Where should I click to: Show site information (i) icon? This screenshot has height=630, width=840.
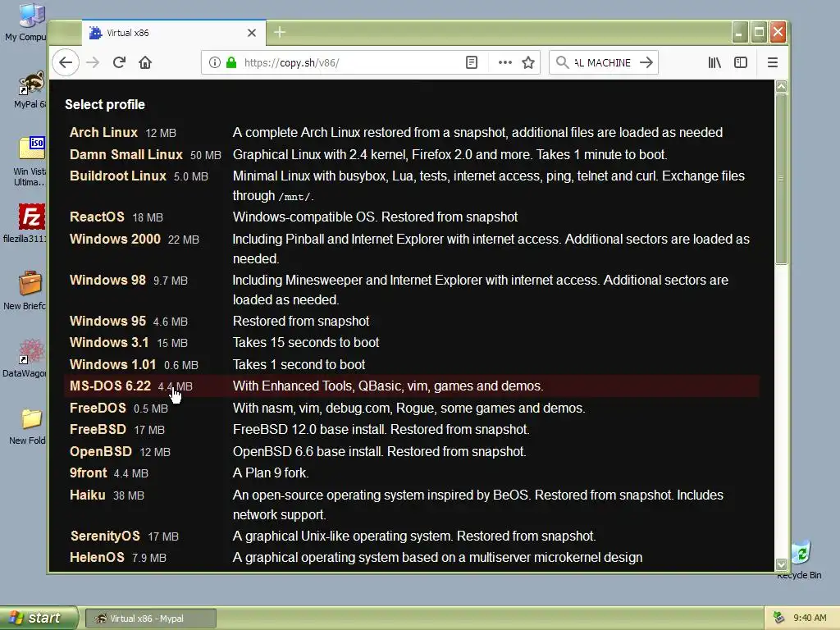(215, 62)
